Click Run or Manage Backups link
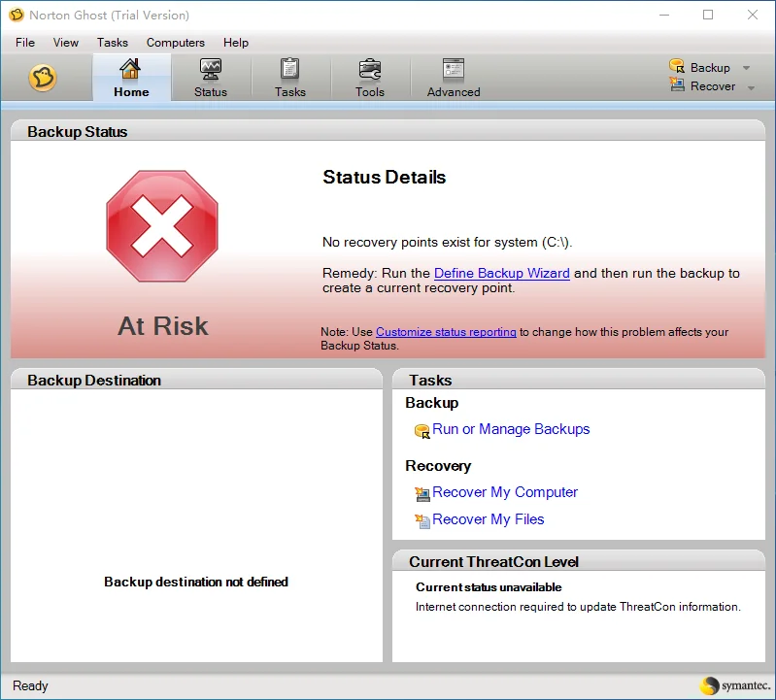 511,429
